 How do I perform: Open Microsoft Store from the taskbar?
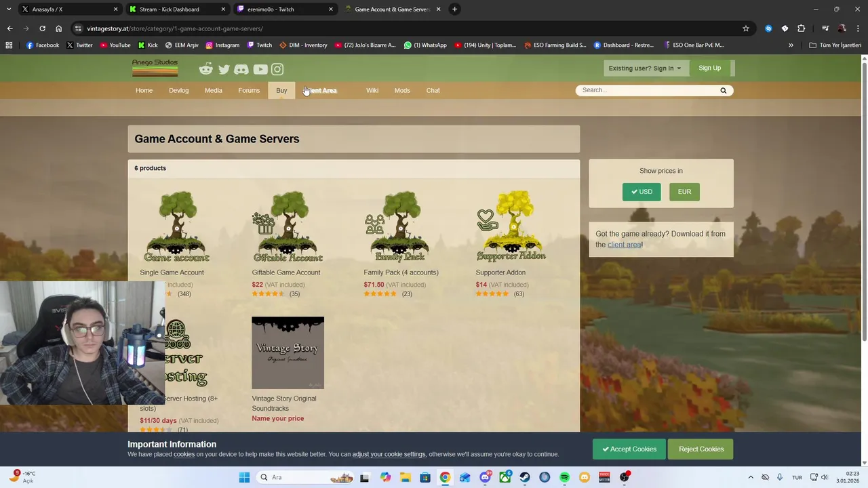pos(425,477)
